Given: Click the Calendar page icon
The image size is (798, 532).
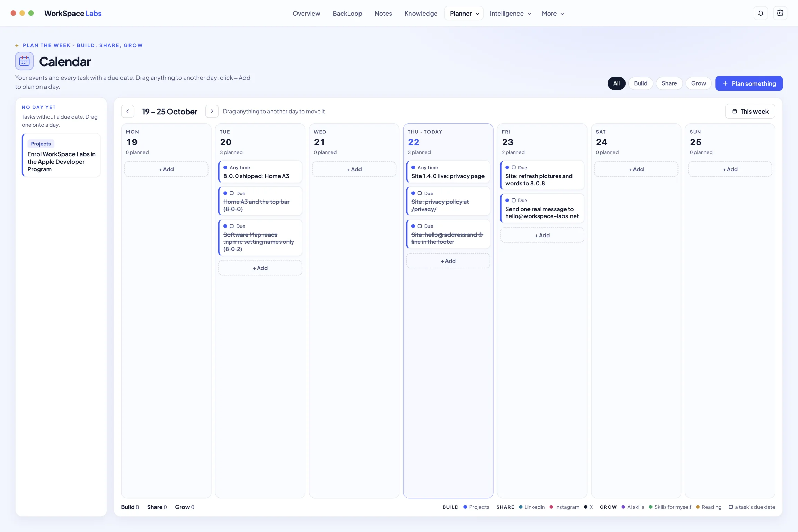Looking at the screenshot, I should [24, 61].
